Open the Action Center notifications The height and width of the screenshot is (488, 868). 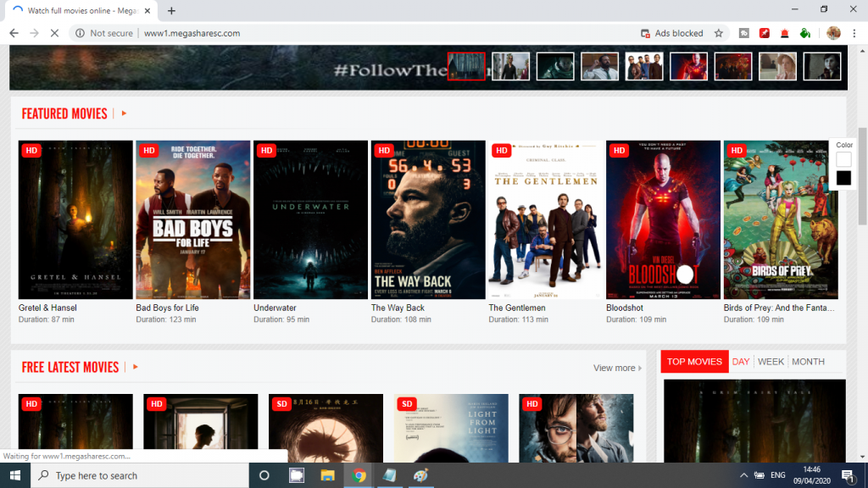(848, 475)
